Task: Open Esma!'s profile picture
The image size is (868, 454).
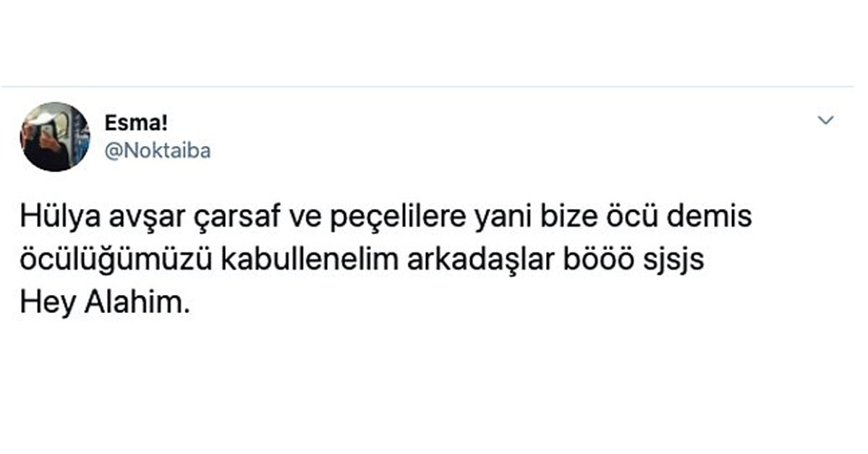Action: point(55,137)
